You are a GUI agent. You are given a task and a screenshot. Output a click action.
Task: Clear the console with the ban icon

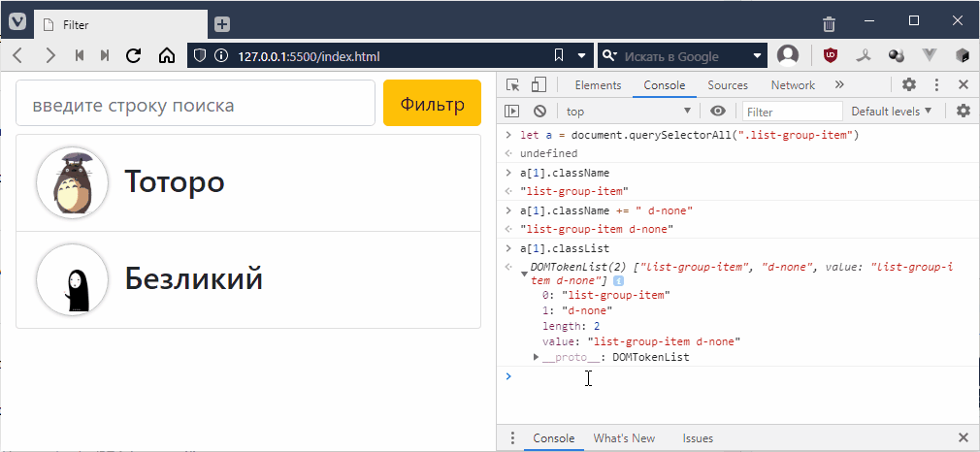(539, 112)
